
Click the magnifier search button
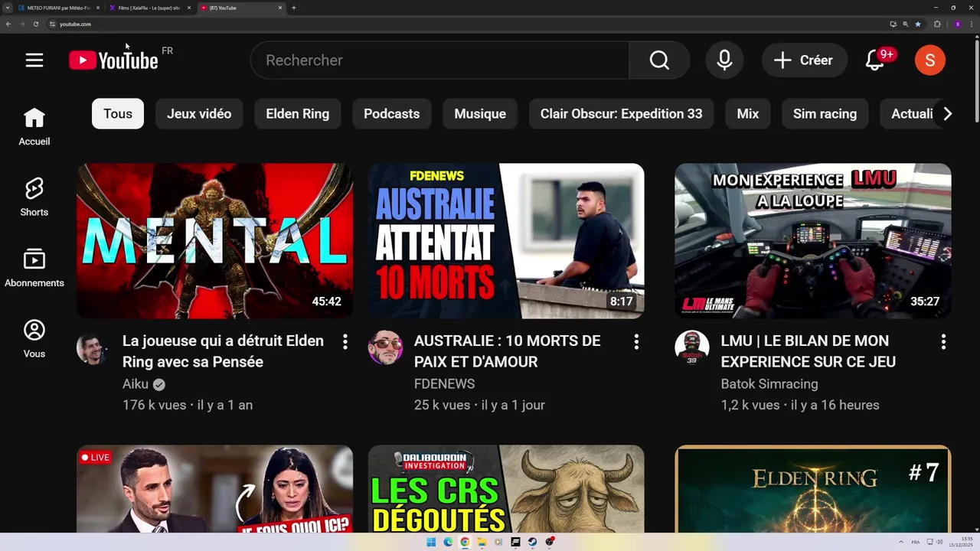click(659, 60)
